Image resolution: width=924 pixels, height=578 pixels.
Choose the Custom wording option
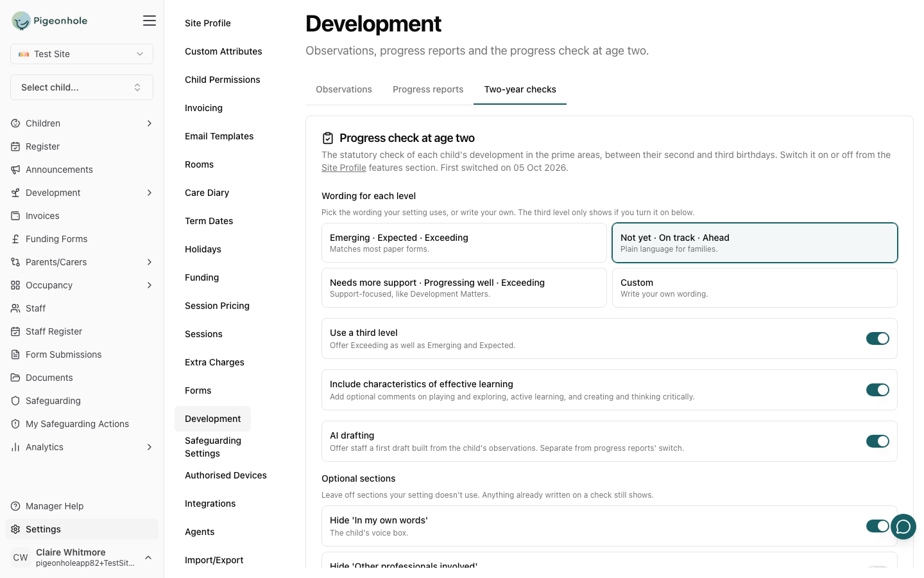(755, 288)
